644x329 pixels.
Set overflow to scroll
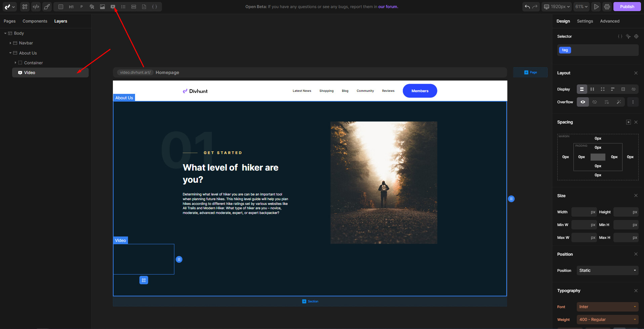(607, 102)
